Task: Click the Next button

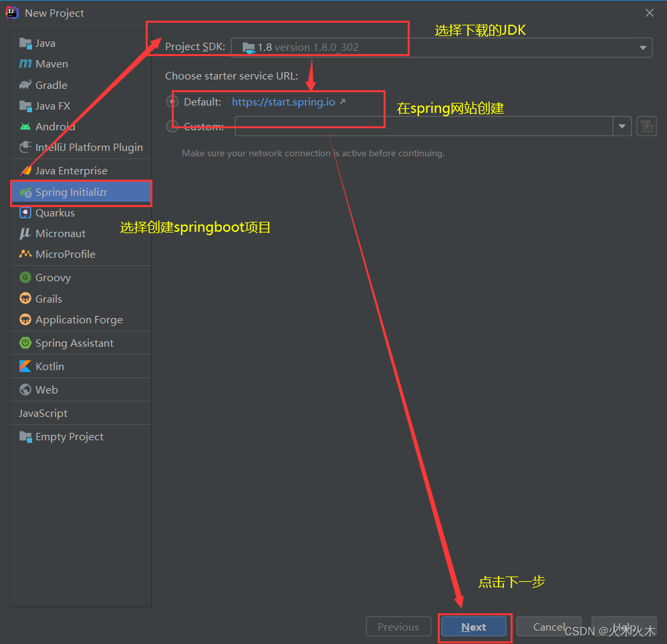Action: (x=474, y=627)
